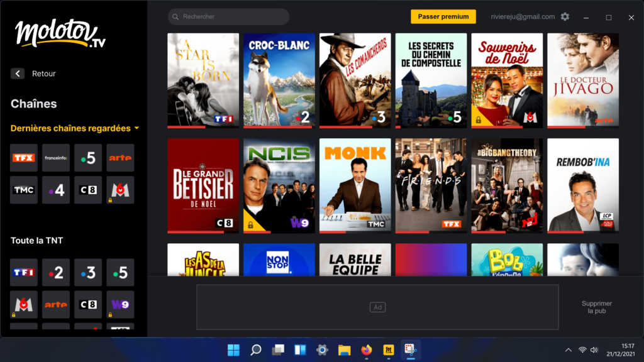Open the Rembob'INA poster

[x=583, y=185]
